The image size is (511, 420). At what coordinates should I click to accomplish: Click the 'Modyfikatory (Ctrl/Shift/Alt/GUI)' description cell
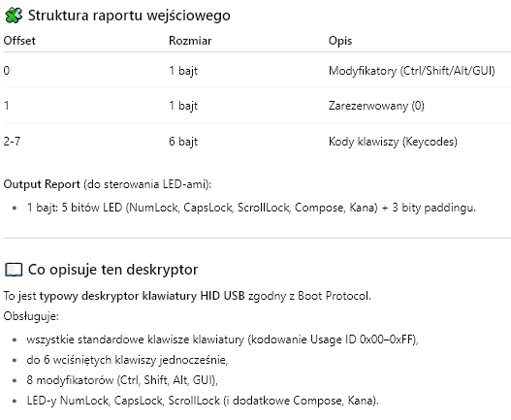point(411,71)
